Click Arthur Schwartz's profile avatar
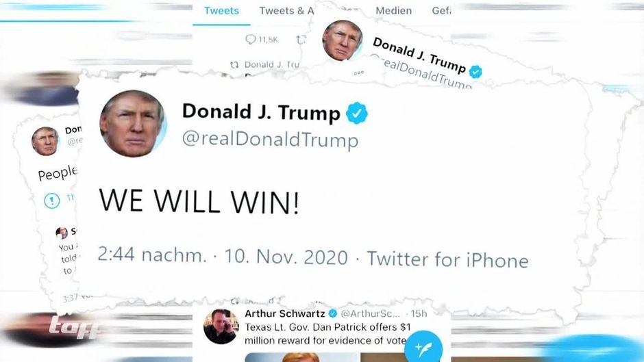Viewport: 644px width, 362px height. [221, 326]
